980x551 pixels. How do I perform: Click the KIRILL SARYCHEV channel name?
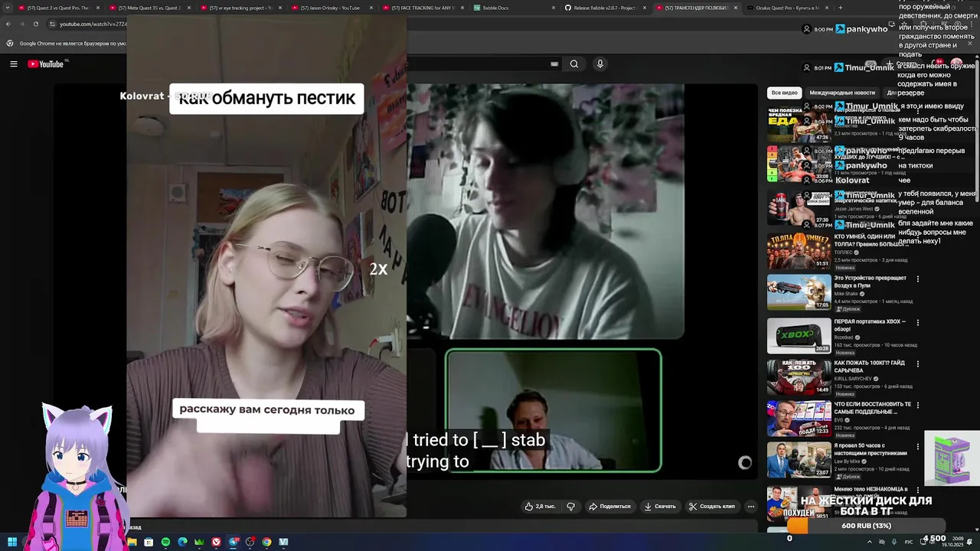click(x=854, y=379)
